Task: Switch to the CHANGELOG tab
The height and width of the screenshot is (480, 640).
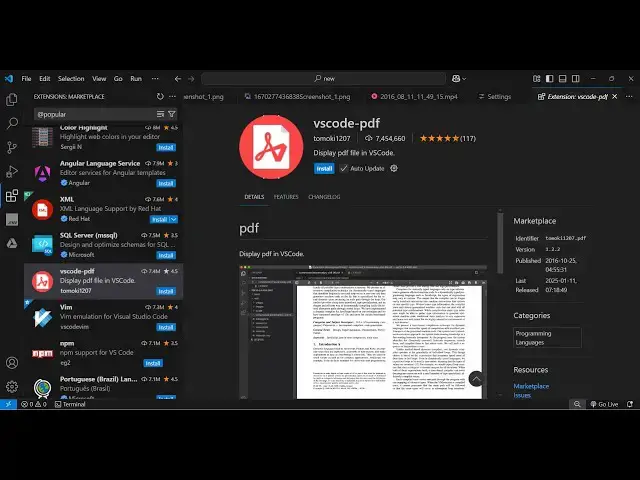Action: click(x=324, y=197)
